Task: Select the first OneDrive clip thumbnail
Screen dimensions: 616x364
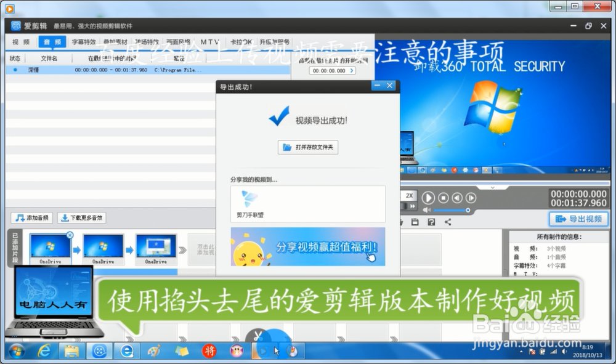Action: coord(50,249)
